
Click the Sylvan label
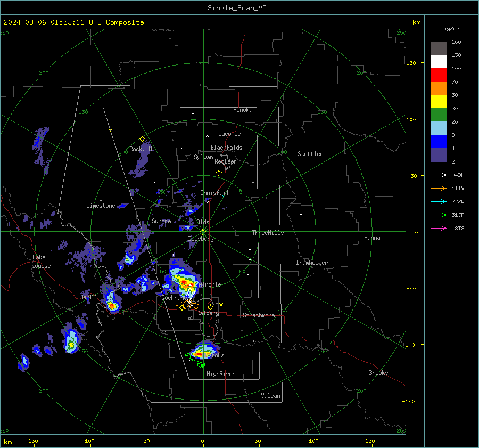pos(203,157)
